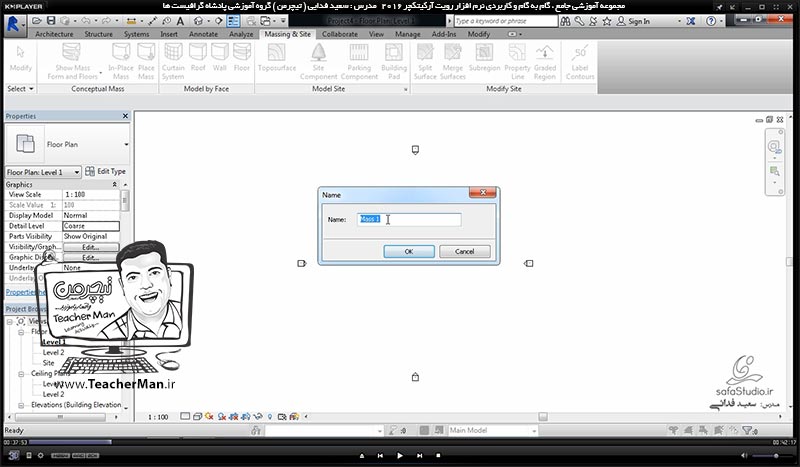
Task: Click OK in the Name dialog
Action: tap(409, 251)
